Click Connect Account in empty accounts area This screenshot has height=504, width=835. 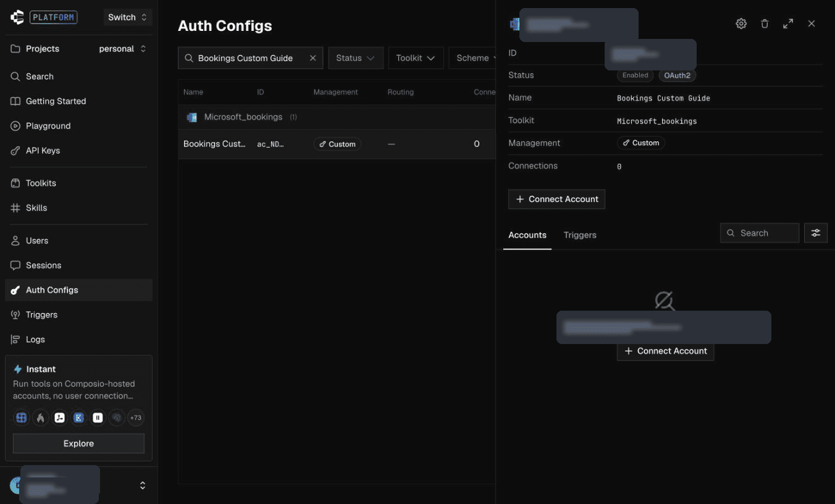tap(665, 351)
